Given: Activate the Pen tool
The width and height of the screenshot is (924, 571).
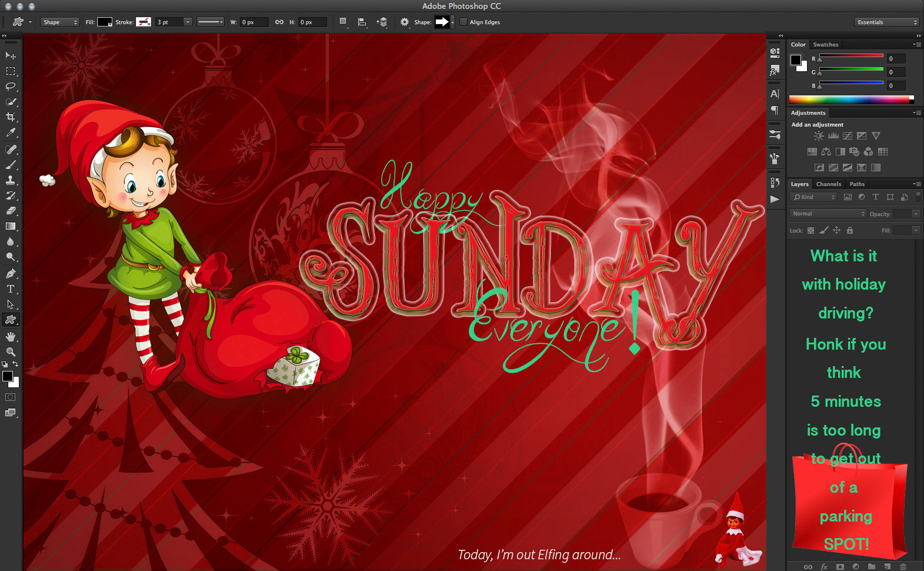Looking at the screenshot, I should (11, 274).
